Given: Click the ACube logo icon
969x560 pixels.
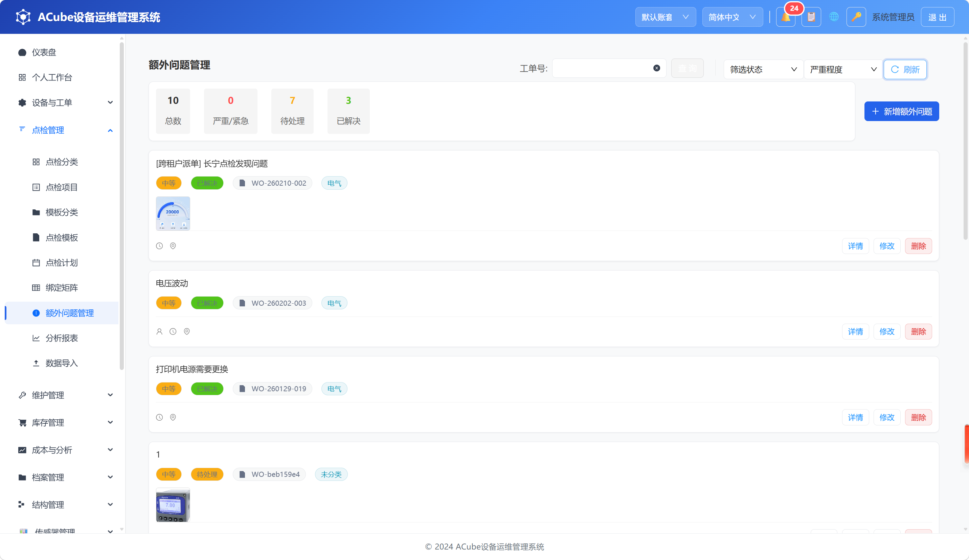Looking at the screenshot, I should [23, 17].
